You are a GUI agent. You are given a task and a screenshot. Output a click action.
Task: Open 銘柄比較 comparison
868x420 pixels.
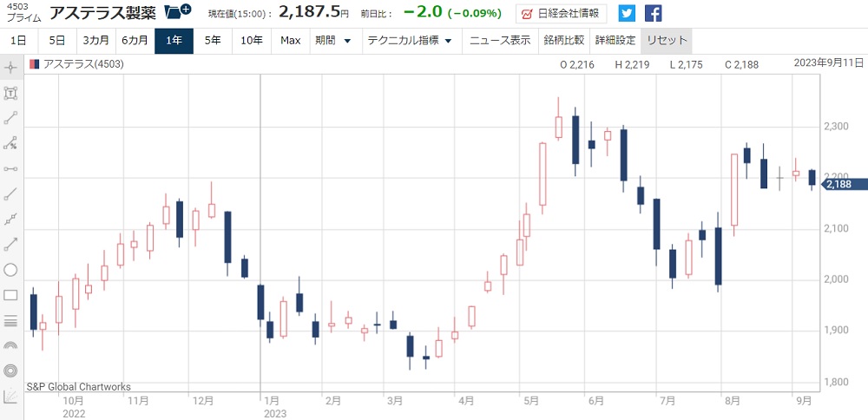(x=564, y=41)
